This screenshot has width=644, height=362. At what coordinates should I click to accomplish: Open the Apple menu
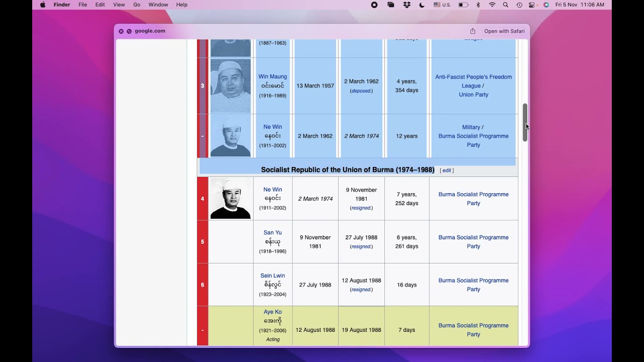(43, 5)
